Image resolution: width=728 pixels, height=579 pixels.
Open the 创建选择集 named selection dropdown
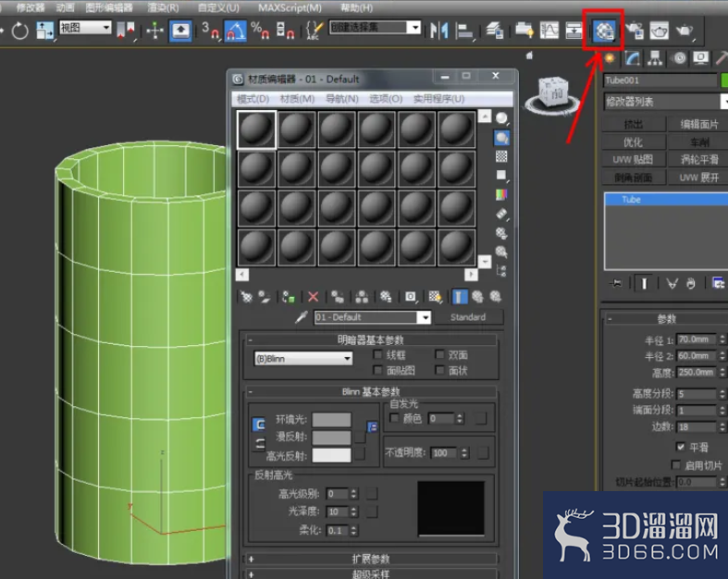coord(375,28)
